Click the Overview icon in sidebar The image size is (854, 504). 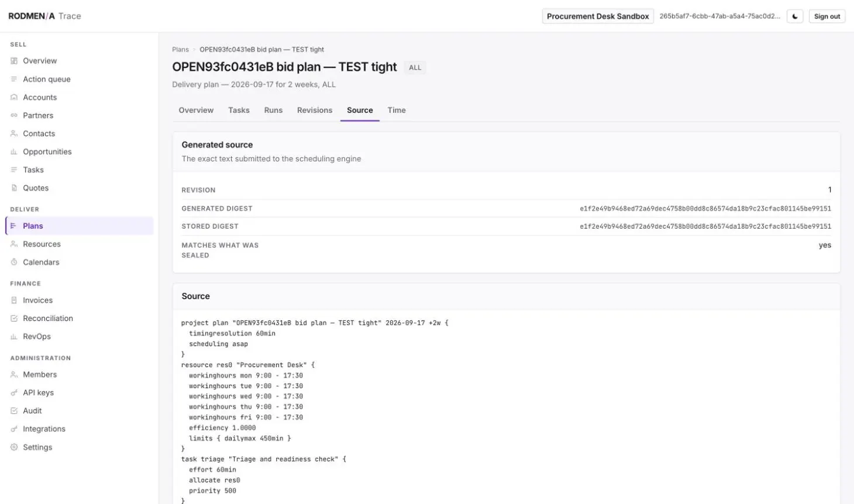click(x=14, y=61)
